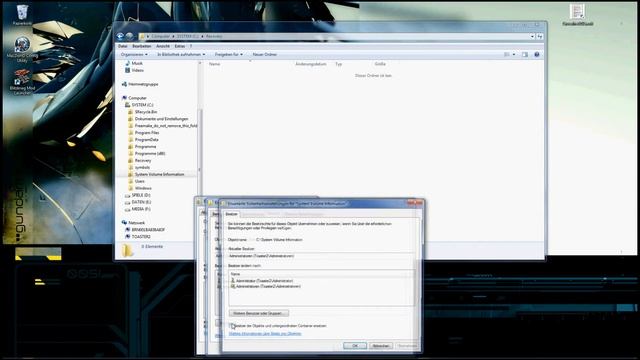This screenshot has width=640, height=360.
Task: Click the Windows folder icon in tree
Action: point(131,188)
